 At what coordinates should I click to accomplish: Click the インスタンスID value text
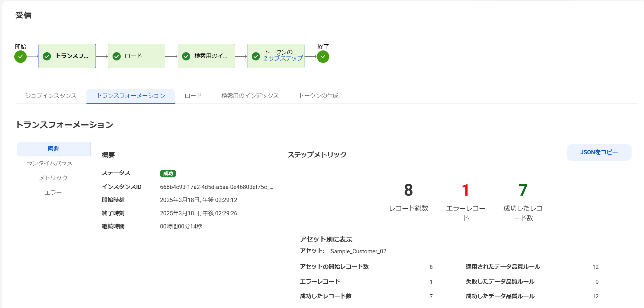217,187
